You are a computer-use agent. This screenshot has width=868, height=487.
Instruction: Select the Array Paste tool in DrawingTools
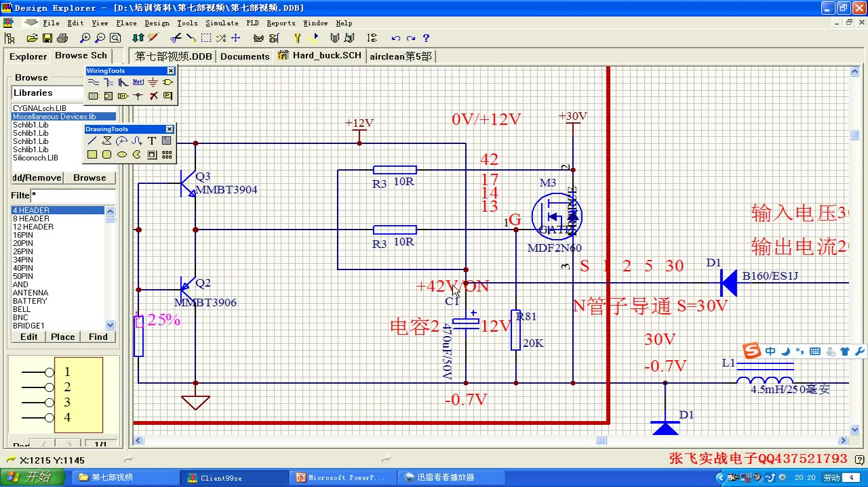[x=166, y=154]
